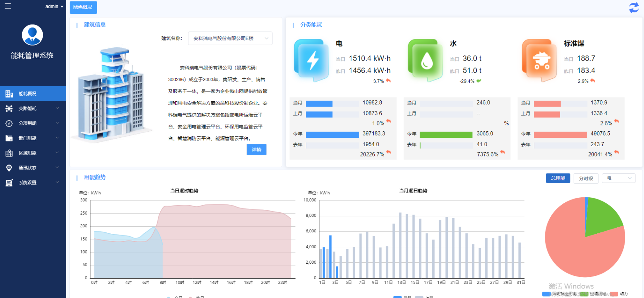The height and width of the screenshot is (298, 644).
Task: Click the electricity 3.7% trend arrow
Action: tap(388, 81)
